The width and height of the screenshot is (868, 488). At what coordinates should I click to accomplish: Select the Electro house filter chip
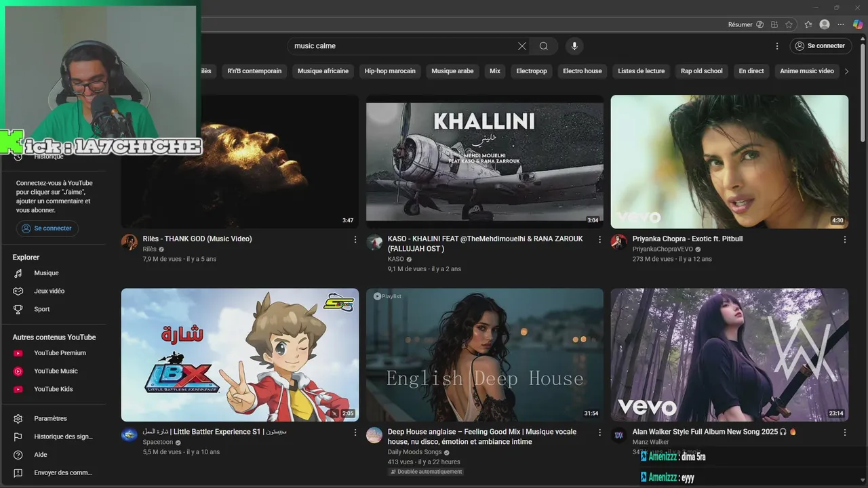[x=583, y=71]
